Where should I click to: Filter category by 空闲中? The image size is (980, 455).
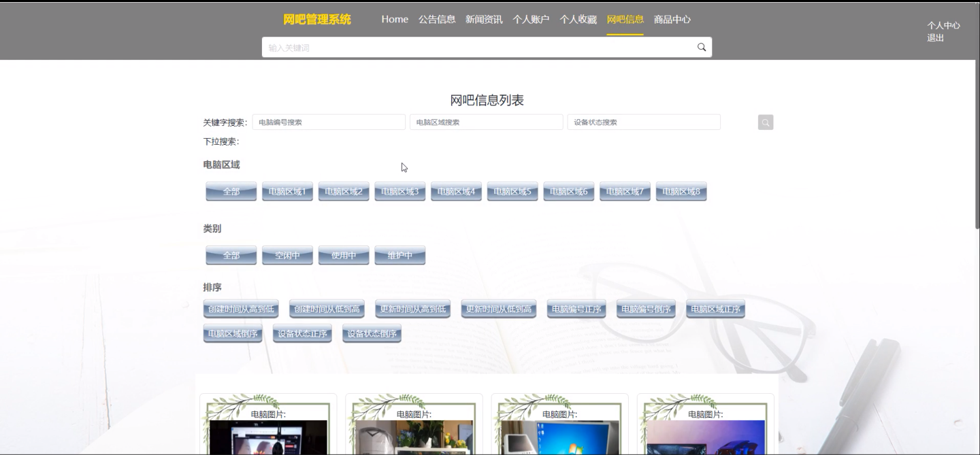[287, 256]
